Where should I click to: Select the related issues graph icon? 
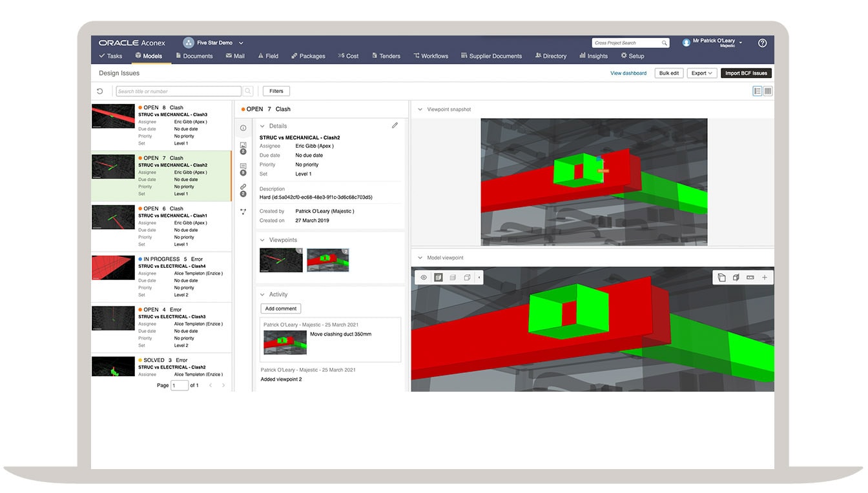point(243,212)
